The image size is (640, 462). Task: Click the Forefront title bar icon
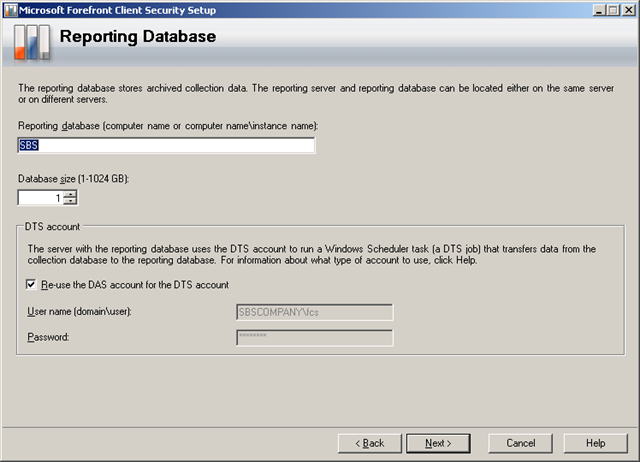[x=11, y=10]
